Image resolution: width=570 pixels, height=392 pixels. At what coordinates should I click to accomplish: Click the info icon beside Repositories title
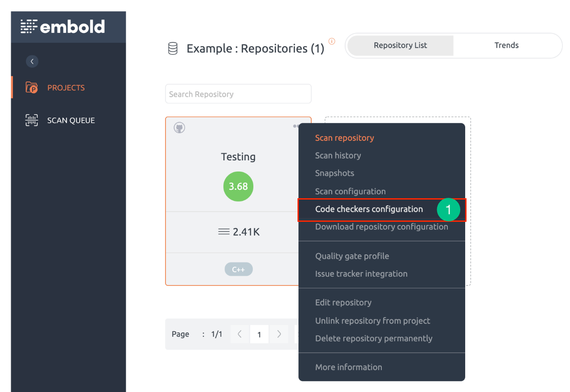(331, 41)
